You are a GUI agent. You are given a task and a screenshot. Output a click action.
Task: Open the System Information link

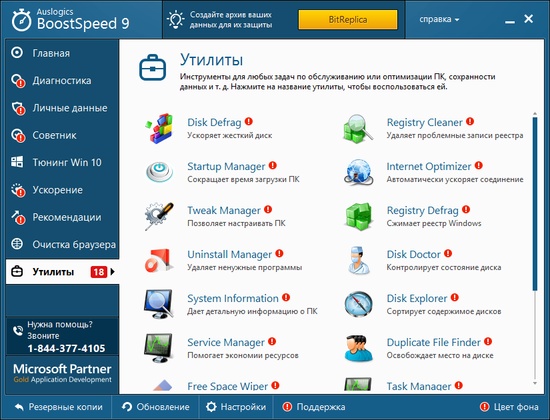coord(233,298)
